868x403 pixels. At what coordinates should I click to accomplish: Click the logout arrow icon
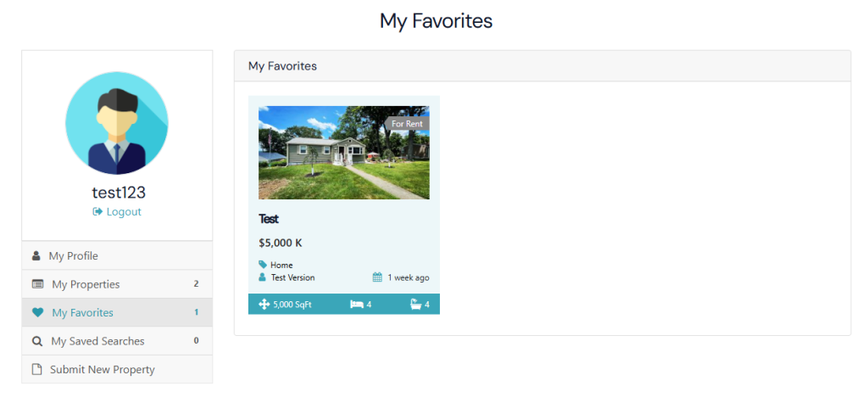[x=97, y=212]
